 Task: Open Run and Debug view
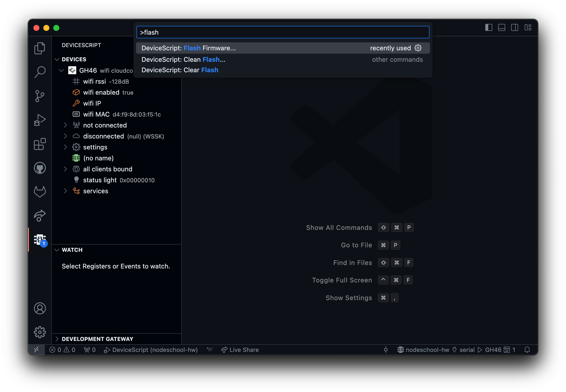[x=40, y=120]
